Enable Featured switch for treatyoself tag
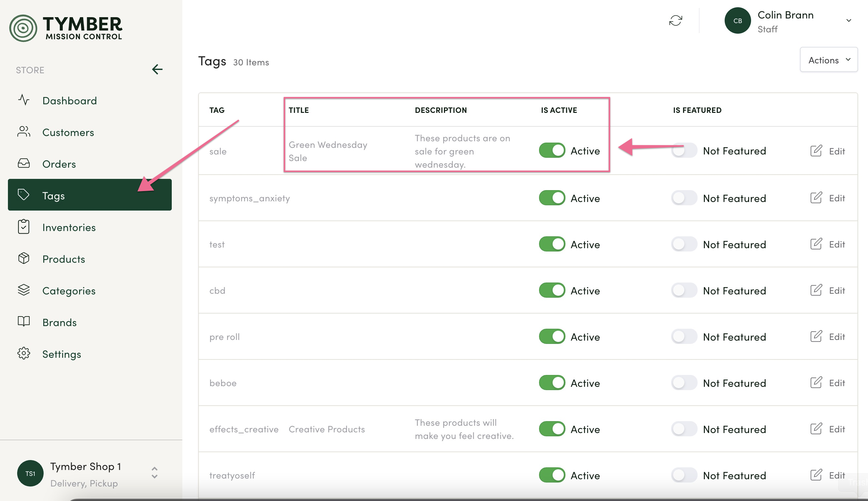Image resolution: width=868 pixels, height=501 pixels. [x=684, y=475]
